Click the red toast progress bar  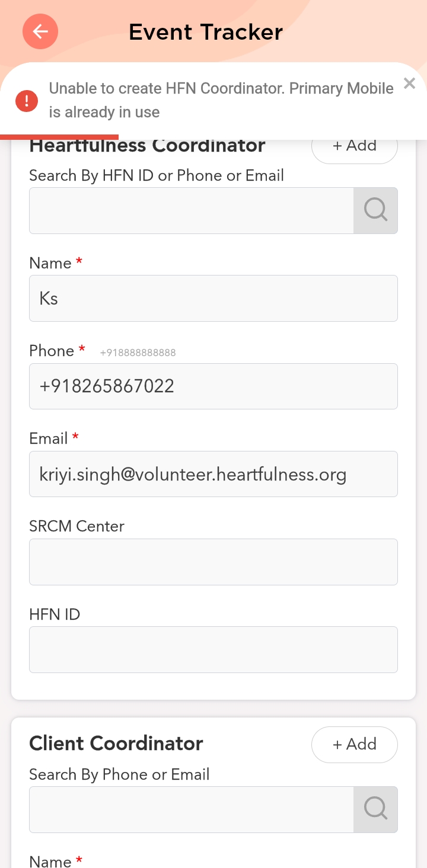pyautogui.click(x=59, y=137)
